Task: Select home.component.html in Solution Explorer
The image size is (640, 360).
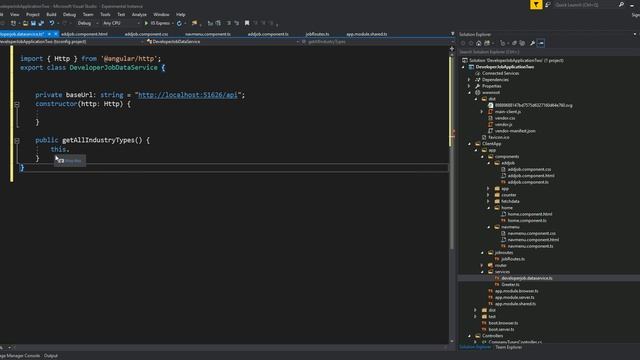Action: tap(530, 214)
